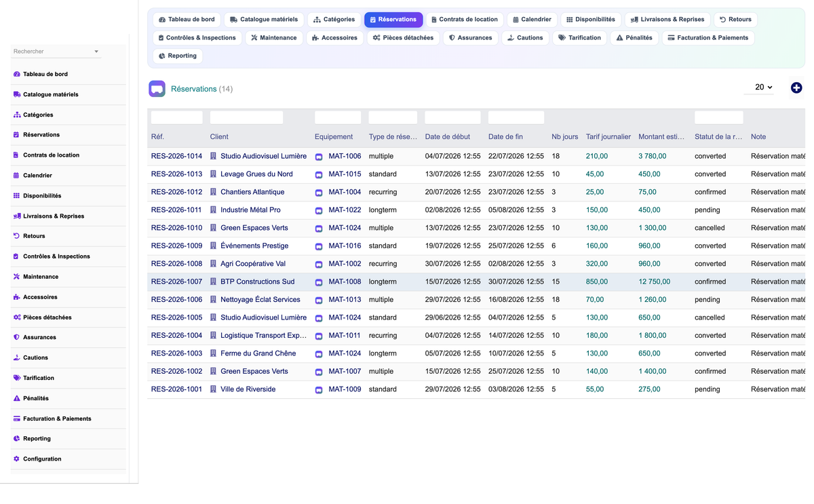814x504 pixels.
Task: Click the Tableau de bord icon in the sidebar
Action: [x=17, y=74]
